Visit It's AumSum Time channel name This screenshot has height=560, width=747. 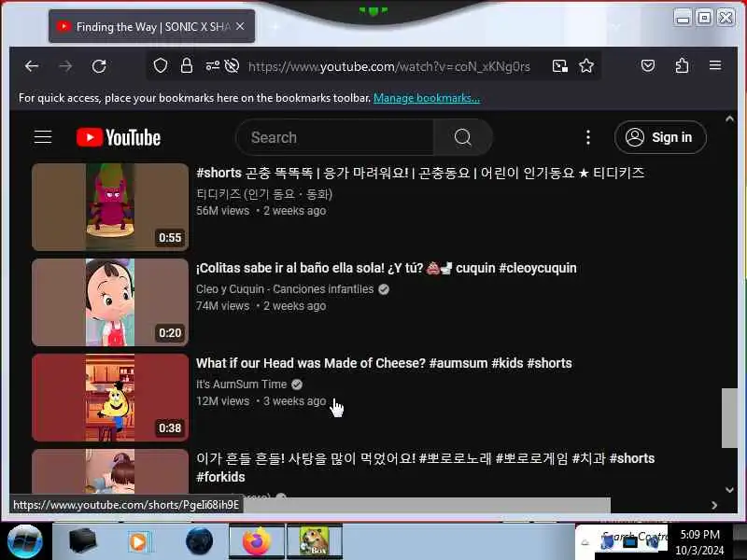(x=242, y=385)
